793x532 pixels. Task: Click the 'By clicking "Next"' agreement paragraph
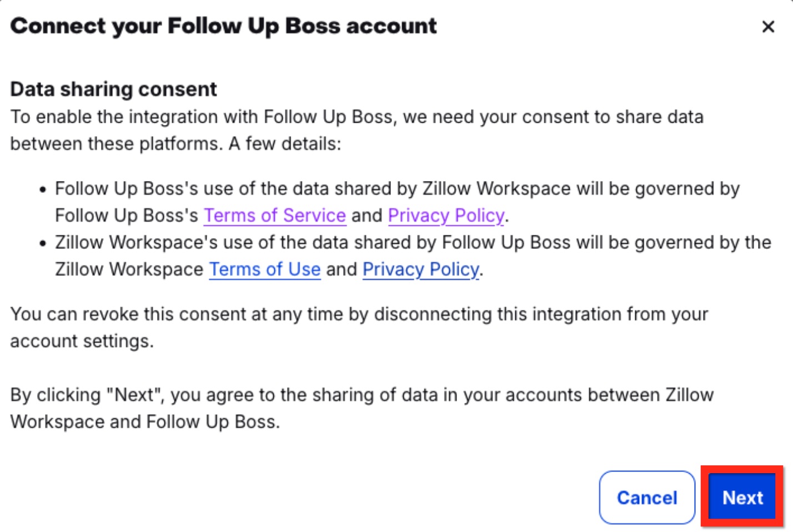pyautogui.click(x=362, y=395)
